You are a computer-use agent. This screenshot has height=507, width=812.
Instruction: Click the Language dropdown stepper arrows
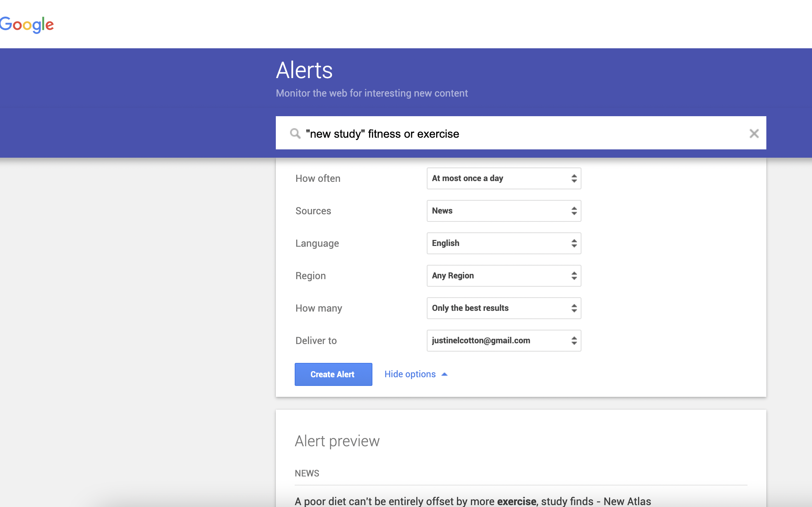(x=574, y=243)
